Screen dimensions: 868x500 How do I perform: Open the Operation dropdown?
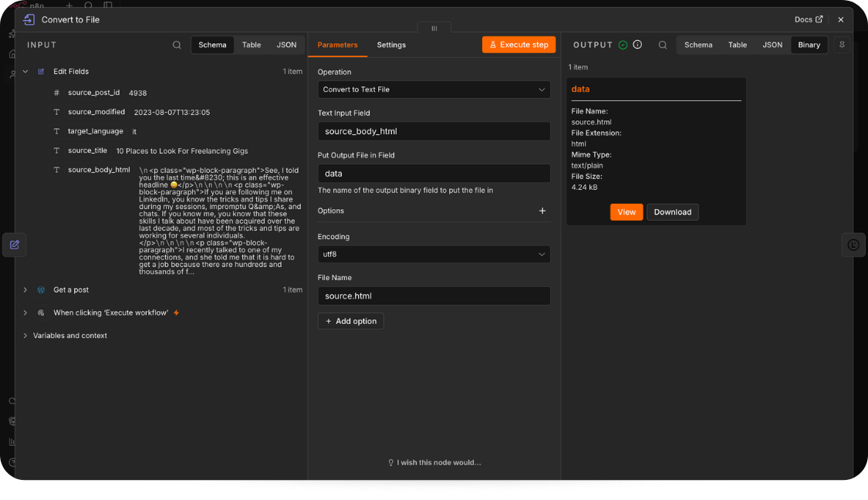tap(434, 90)
